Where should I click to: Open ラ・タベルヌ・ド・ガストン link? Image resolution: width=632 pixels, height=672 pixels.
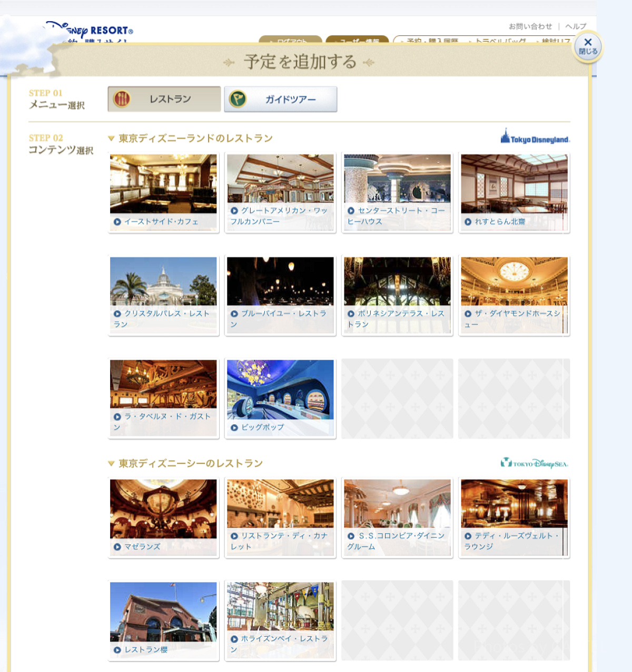coord(162,422)
